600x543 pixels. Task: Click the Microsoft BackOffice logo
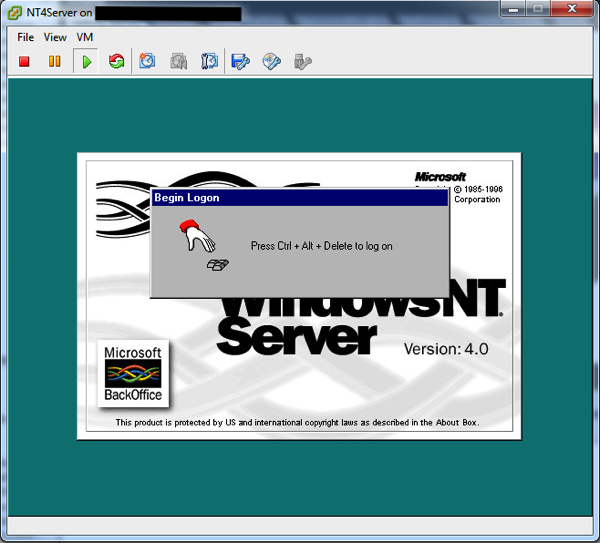pos(133,373)
